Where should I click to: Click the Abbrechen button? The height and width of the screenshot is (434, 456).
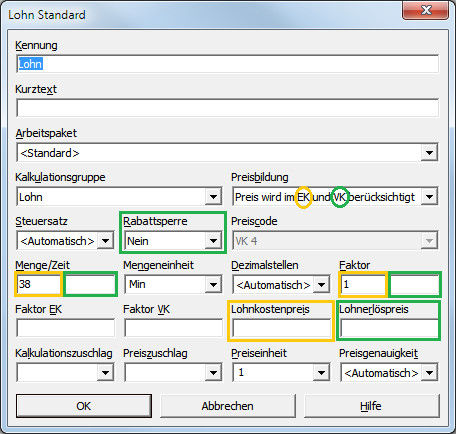pos(228,406)
